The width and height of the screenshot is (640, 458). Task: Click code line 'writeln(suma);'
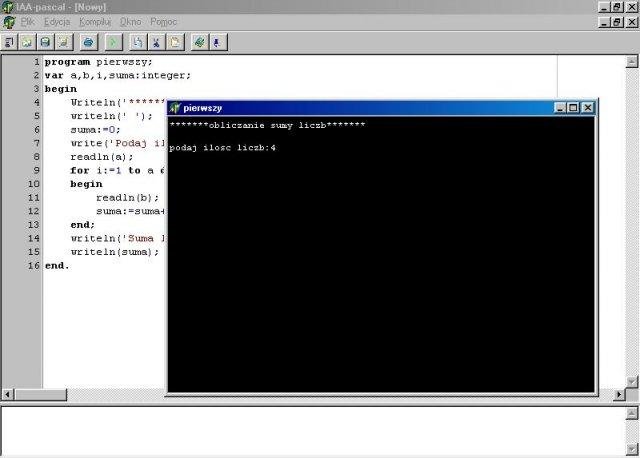[x=115, y=252]
